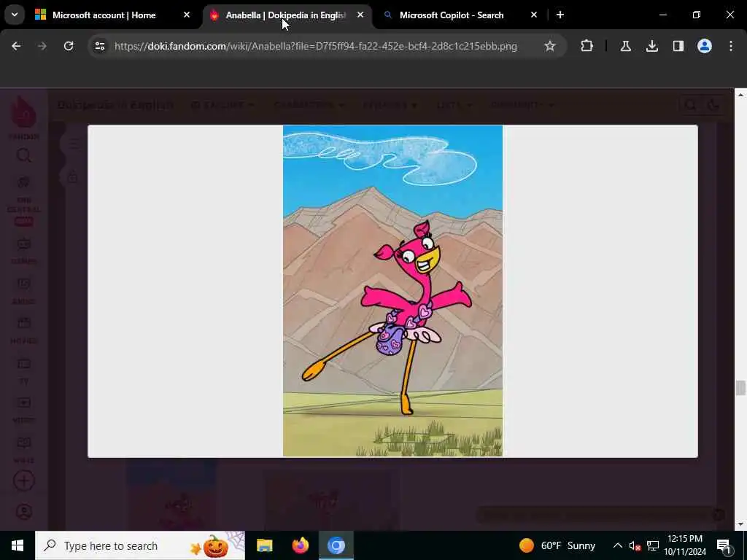
Task: Toggle the browser side panel
Action: click(x=678, y=46)
